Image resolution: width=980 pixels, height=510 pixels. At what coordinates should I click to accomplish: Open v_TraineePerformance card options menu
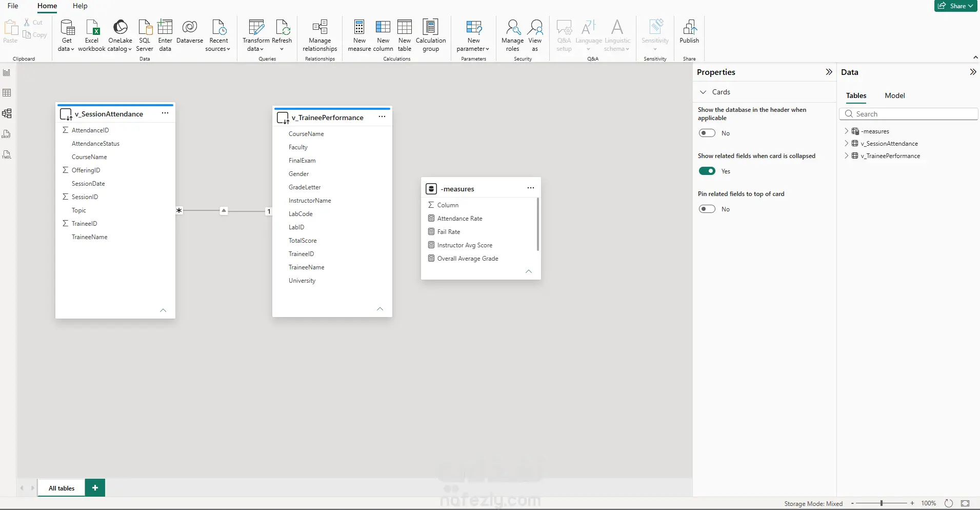pyautogui.click(x=382, y=117)
